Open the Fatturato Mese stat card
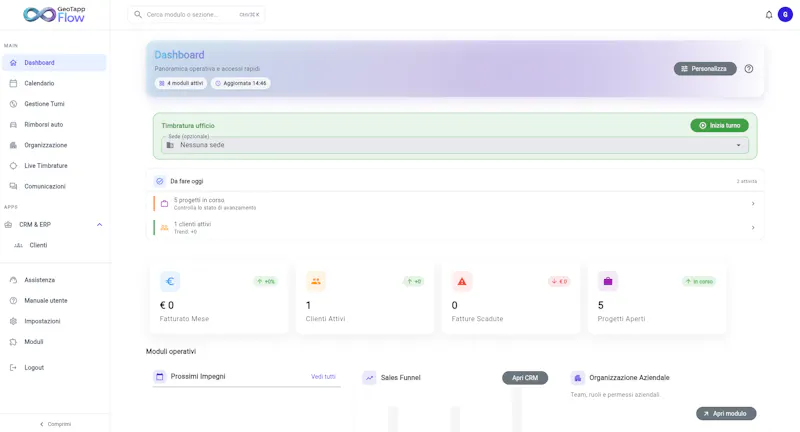This screenshot has height=432, width=800. coord(219,298)
